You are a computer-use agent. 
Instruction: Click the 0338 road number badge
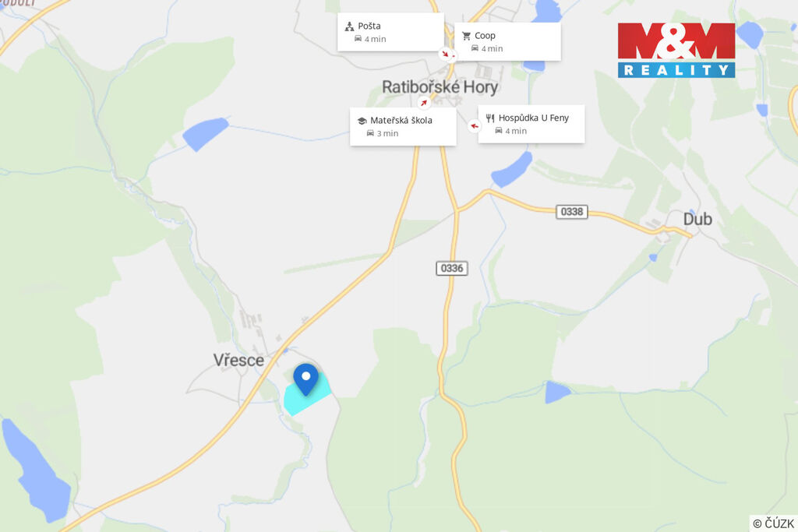(x=571, y=212)
